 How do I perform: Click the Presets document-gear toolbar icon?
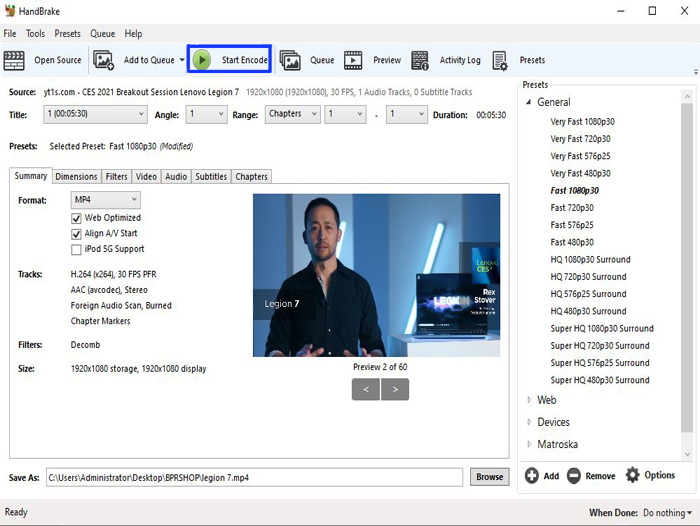[500, 60]
